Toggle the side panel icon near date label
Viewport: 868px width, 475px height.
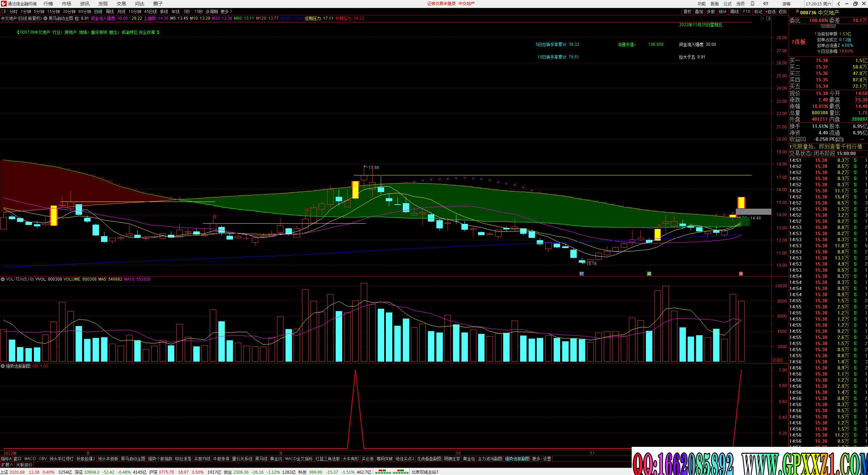pyautogui.click(x=768, y=19)
